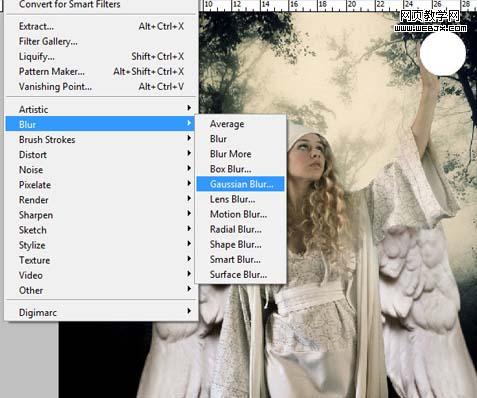
Task: Click the white moon circle on canvas
Action: [x=443, y=53]
